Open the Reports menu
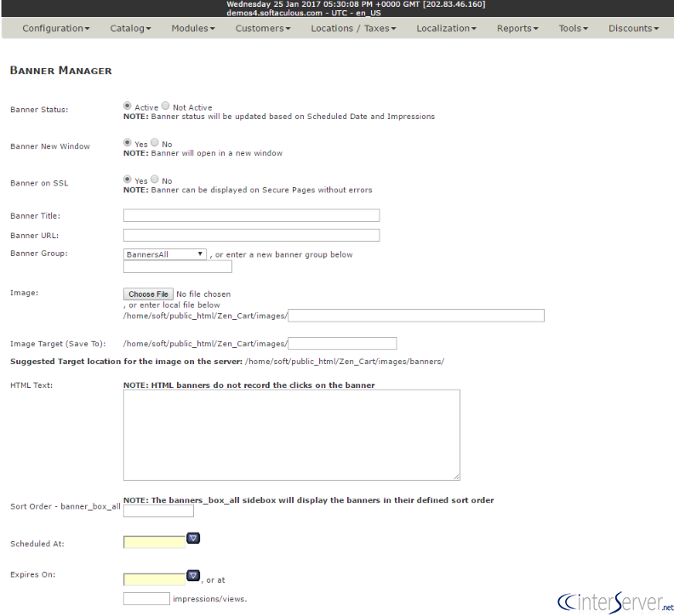674x616 pixels. pos(517,28)
